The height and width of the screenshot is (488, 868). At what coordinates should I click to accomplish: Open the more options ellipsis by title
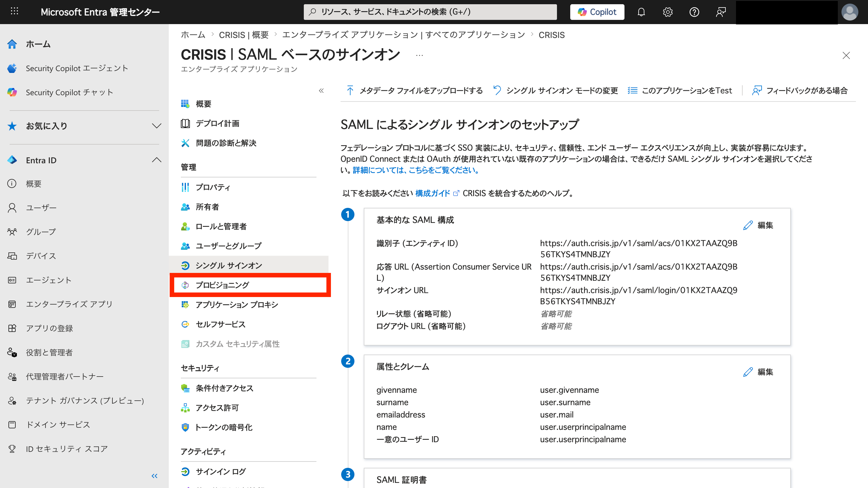click(419, 55)
